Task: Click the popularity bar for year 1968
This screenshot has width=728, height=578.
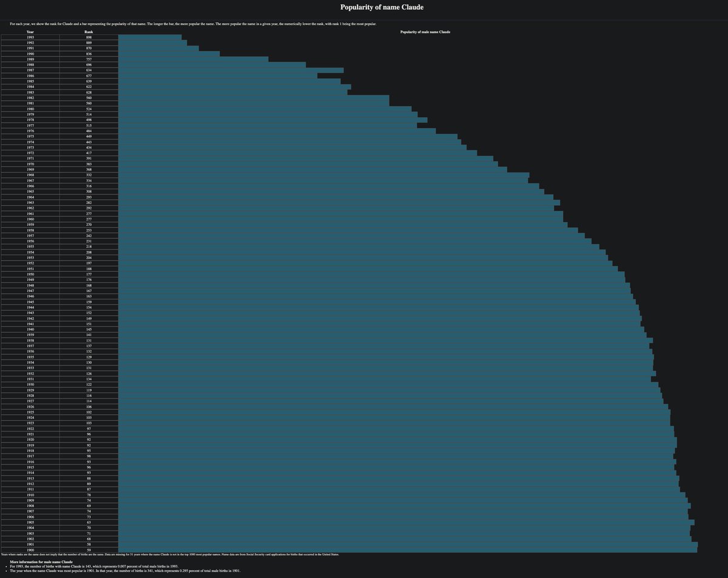Action: tap(323, 174)
